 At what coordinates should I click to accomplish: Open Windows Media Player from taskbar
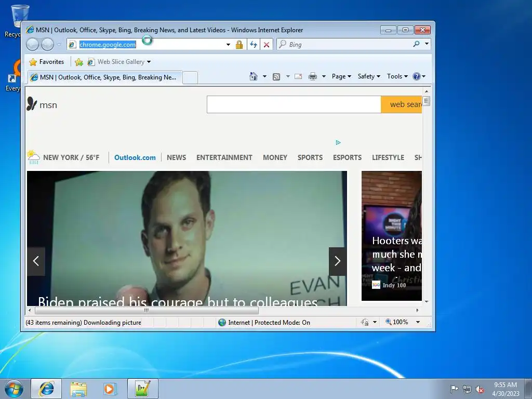click(110, 389)
